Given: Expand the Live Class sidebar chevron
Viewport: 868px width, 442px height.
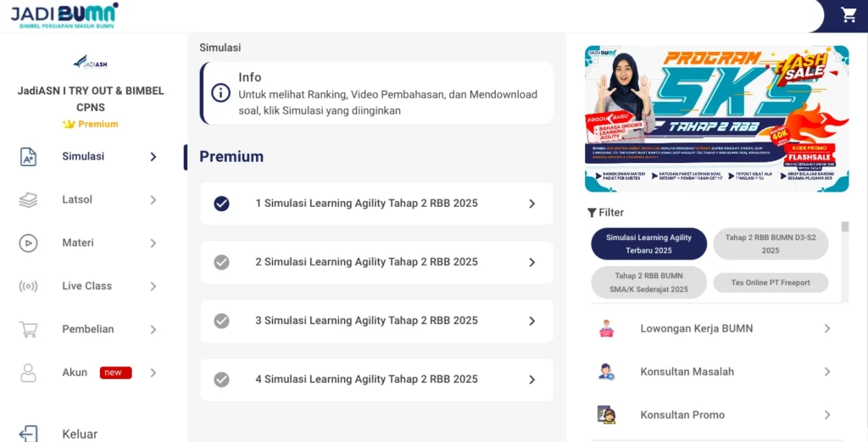Looking at the screenshot, I should coord(153,287).
